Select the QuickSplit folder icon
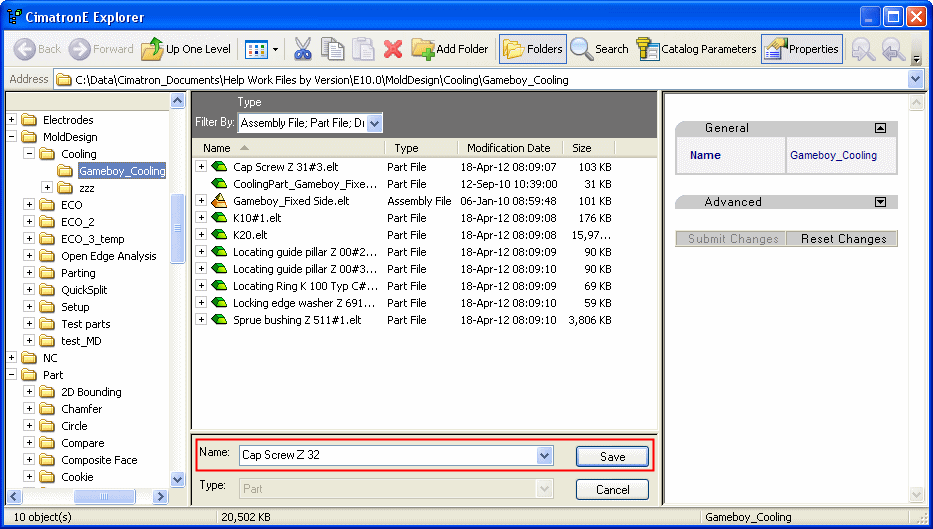The image size is (933, 529). 47,290
